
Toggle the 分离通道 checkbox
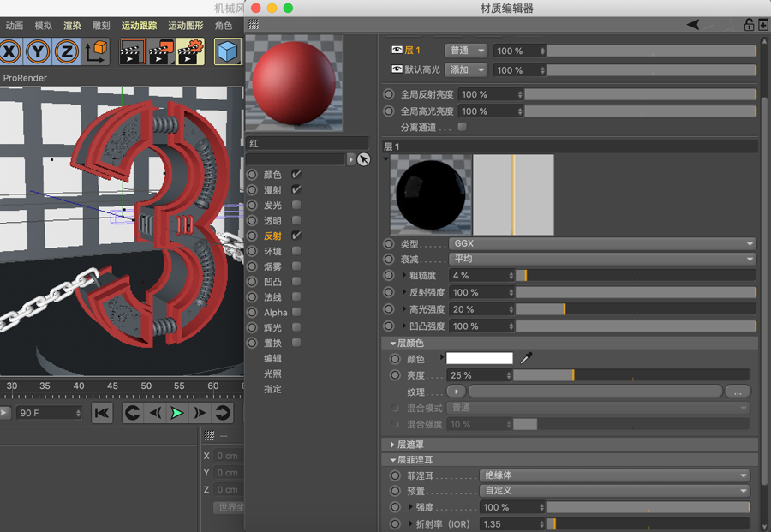pyautogui.click(x=461, y=126)
